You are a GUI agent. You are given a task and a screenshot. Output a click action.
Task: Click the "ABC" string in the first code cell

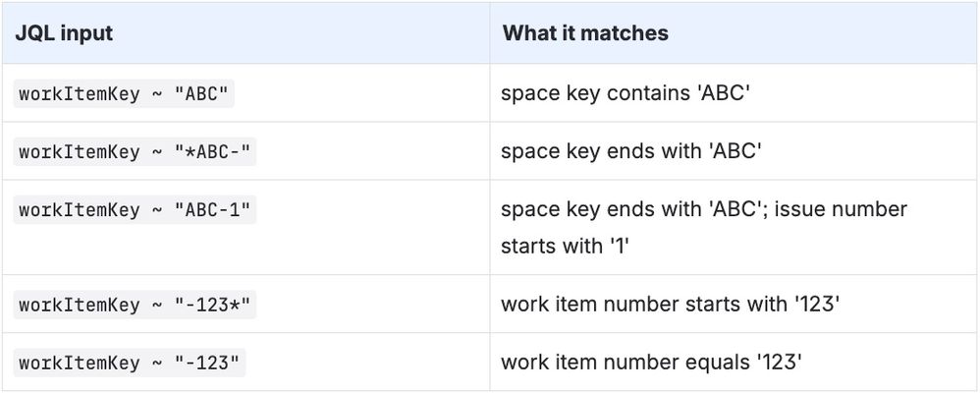coord(201,94)
